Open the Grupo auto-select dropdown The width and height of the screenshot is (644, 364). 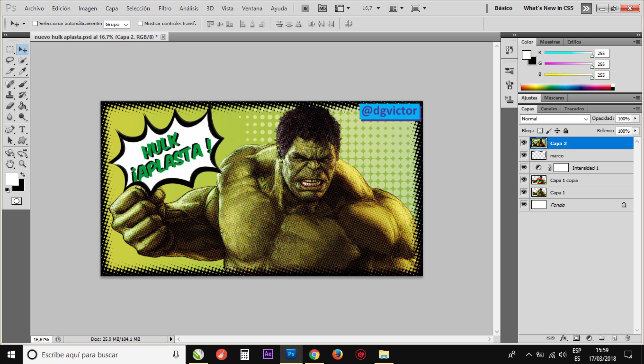click(x=117, y=24)
